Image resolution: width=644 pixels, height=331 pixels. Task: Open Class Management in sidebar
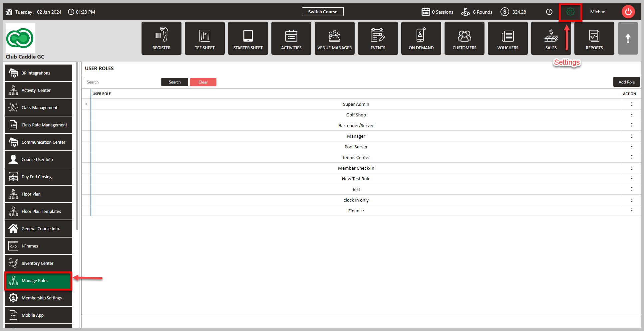[x=38, y=107]
